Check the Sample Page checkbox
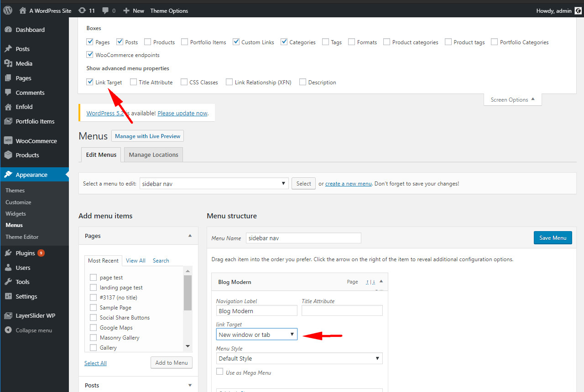This screenshot has width=584, height=392. pos(94,308)
